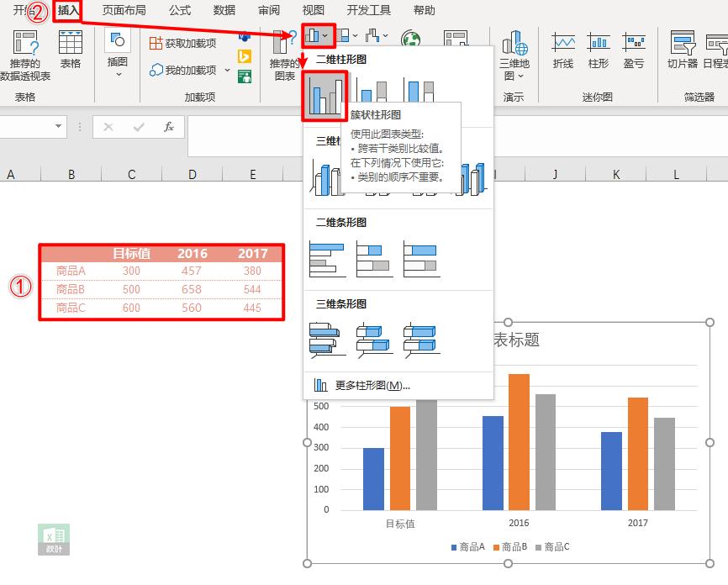The height and width of the screenshot is (585, 728).
Task: Switch to the 数据 ribbon tab
Action: (224, 10)
